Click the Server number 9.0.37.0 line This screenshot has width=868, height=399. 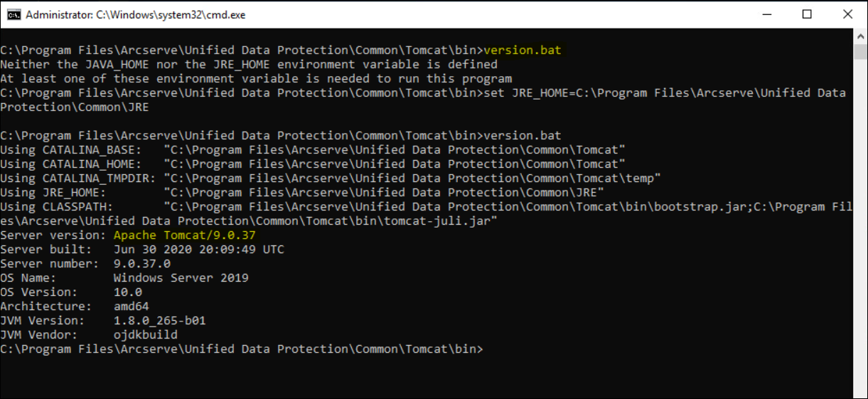(85, 264)
